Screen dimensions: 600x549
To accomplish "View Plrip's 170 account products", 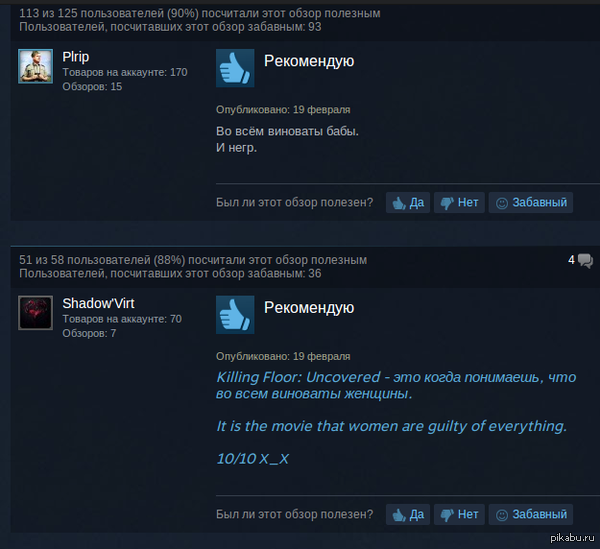I will [125, 72].
